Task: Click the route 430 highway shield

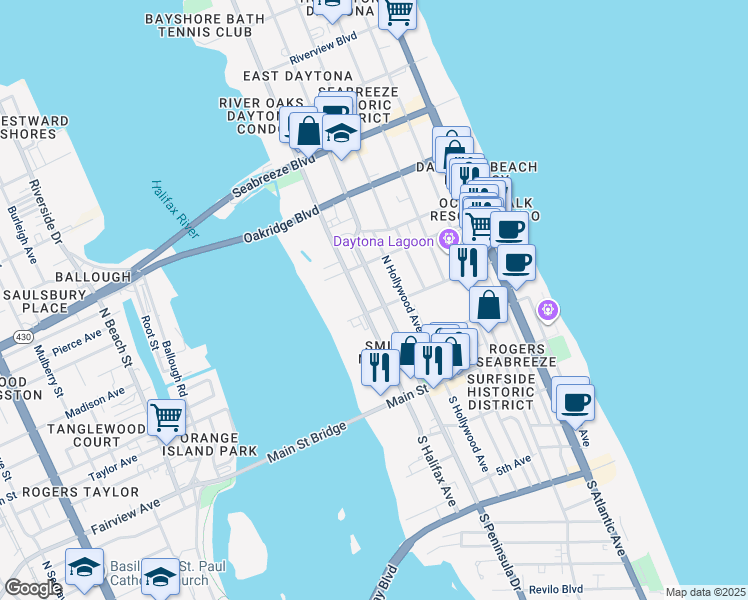Action: [x=23, y=337]
